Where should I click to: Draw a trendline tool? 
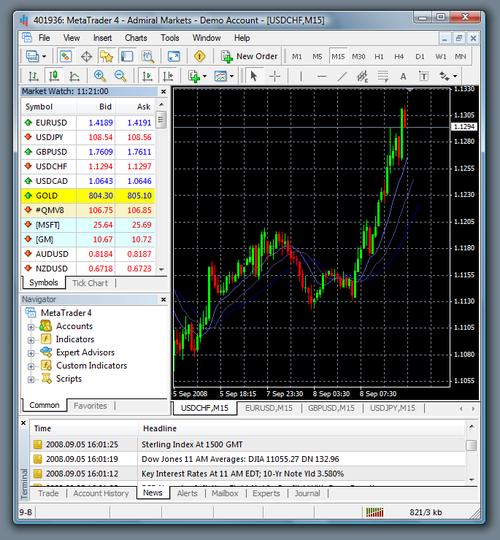click(x=342, y=76)
